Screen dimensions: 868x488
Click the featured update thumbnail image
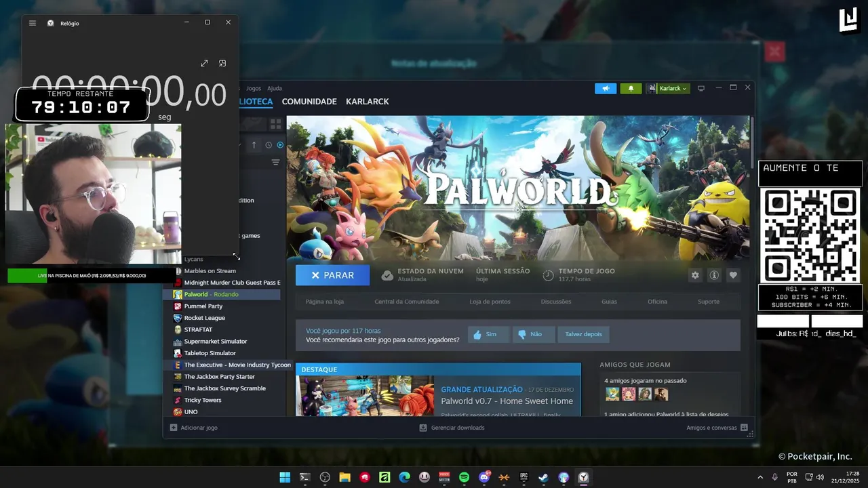(x=365, y=396)
